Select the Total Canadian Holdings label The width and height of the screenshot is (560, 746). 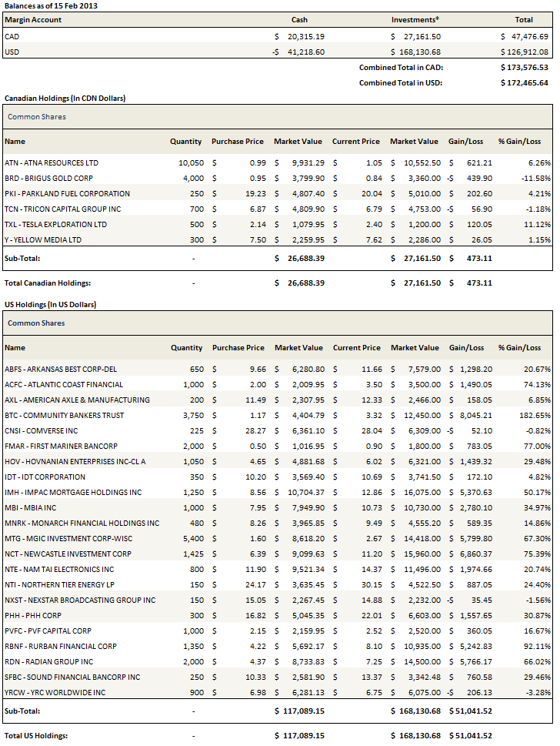click(x=48, y=283)
